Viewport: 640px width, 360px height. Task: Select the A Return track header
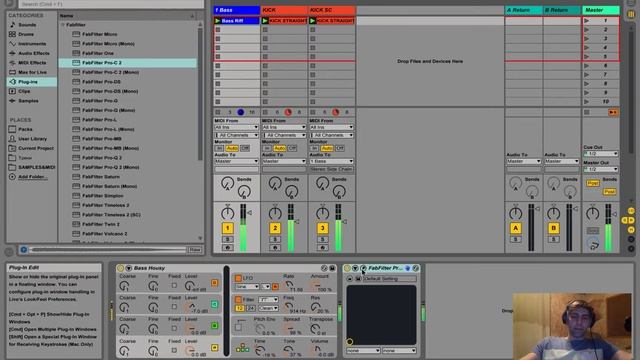(524, 10)
